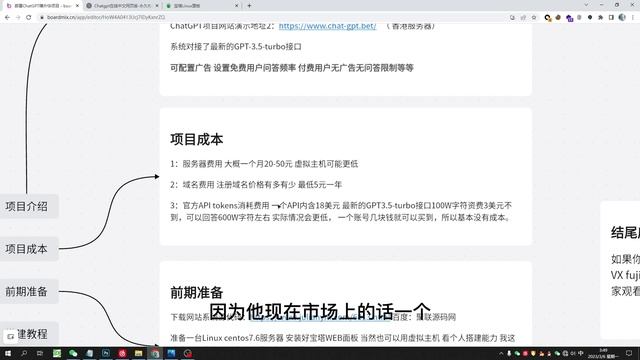Bookmark this page with star icon
640x360 pixels.
534,18
